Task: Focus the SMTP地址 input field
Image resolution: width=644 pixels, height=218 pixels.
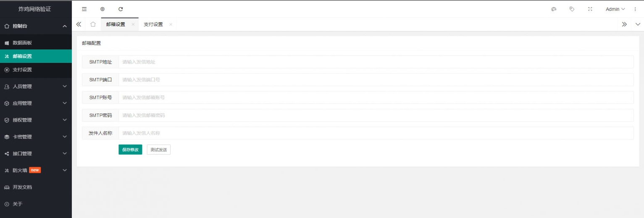Action: point(376,62)
